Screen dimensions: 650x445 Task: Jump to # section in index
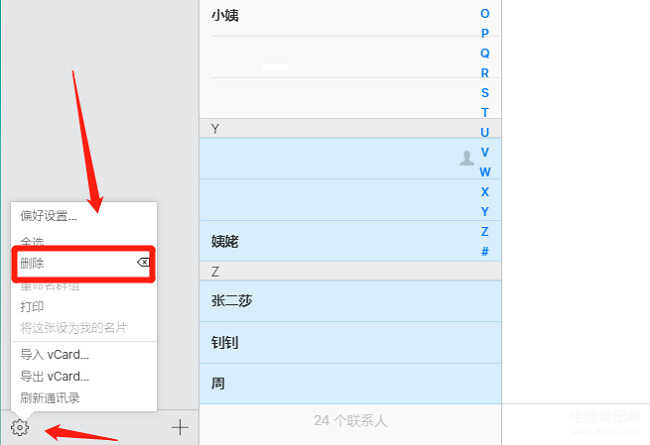click(485, 251)
